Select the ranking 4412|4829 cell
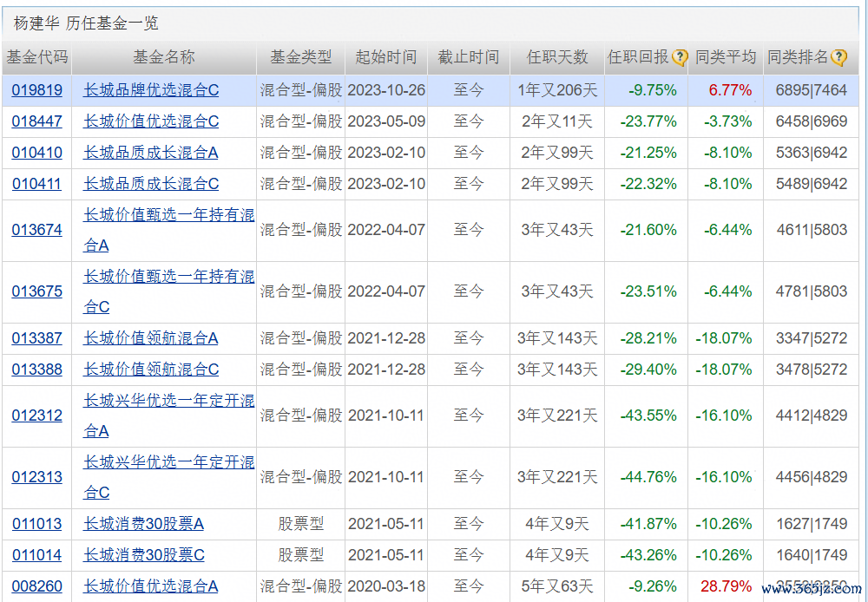 812,416
